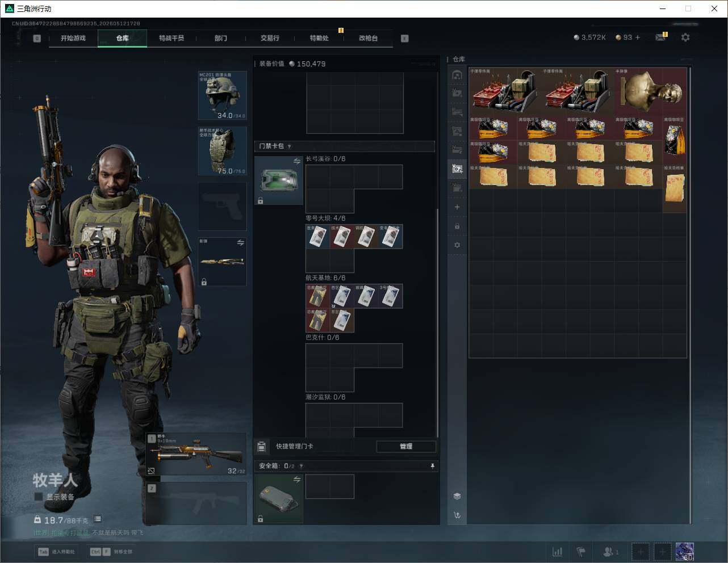Open the 开始游戏 tab
This screenshot has height=563, width=728.
tap(73, 38)
